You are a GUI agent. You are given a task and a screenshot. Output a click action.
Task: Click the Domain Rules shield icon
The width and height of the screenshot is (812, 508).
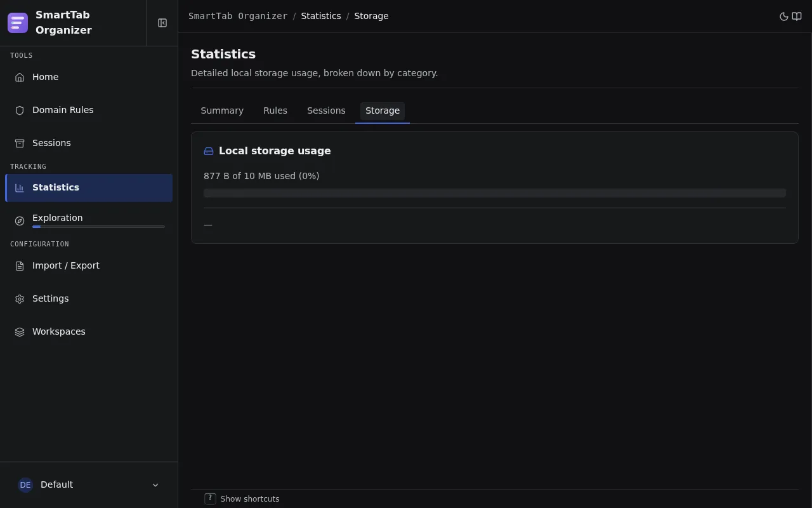[x=20, y=110]
